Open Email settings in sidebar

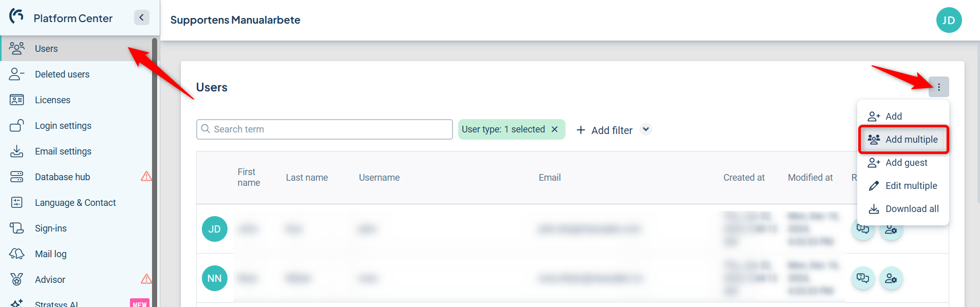pyautogui.click(x=63, y=151)
